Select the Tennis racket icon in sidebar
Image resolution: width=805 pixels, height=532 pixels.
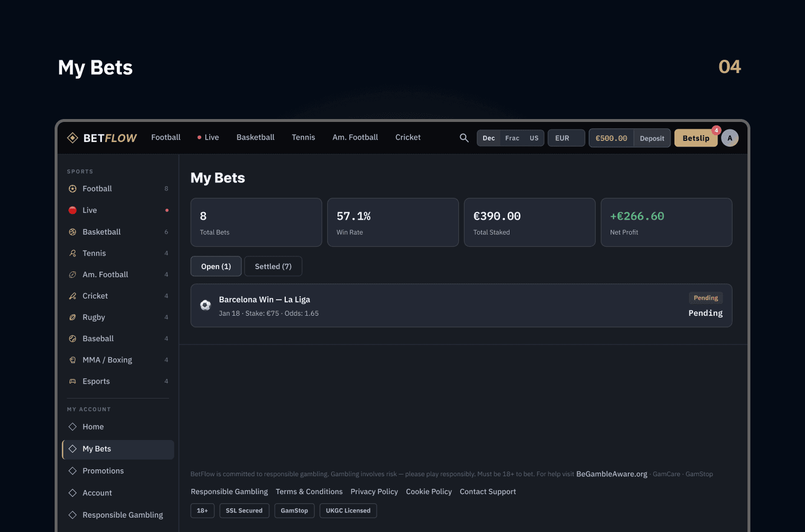point(72,254)
